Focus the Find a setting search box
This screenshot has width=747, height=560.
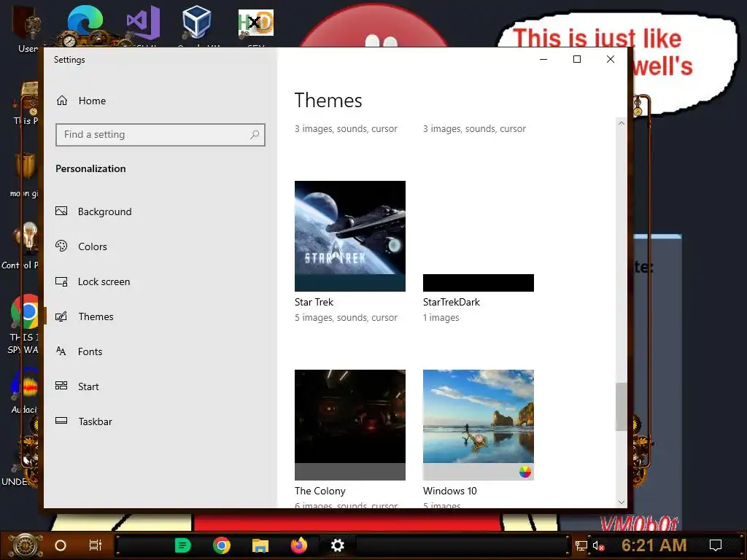pyautogui.click(x=160, y=135)
